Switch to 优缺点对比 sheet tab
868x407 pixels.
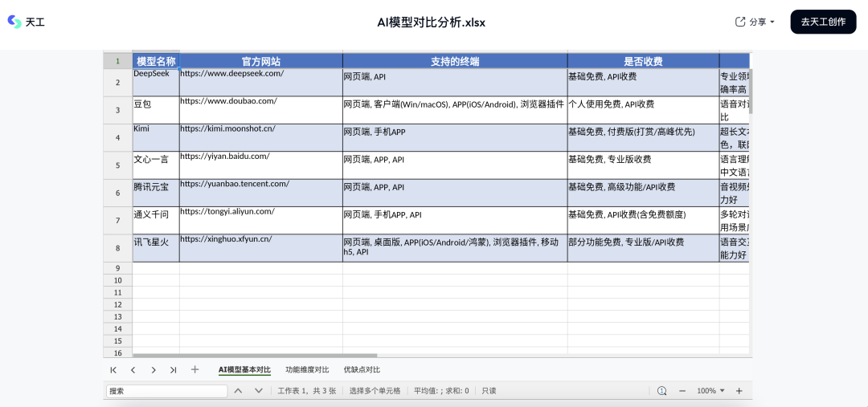[x=362, y=370]
